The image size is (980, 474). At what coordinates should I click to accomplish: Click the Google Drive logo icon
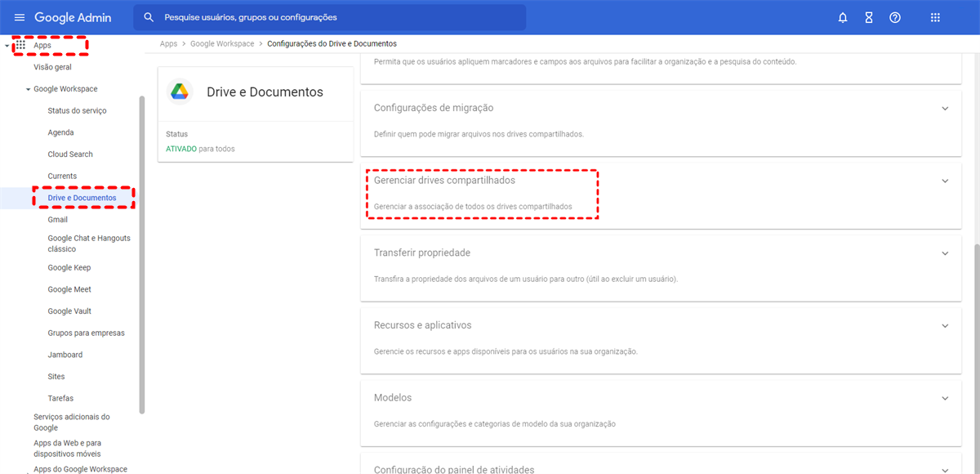[x=180, y=92]
